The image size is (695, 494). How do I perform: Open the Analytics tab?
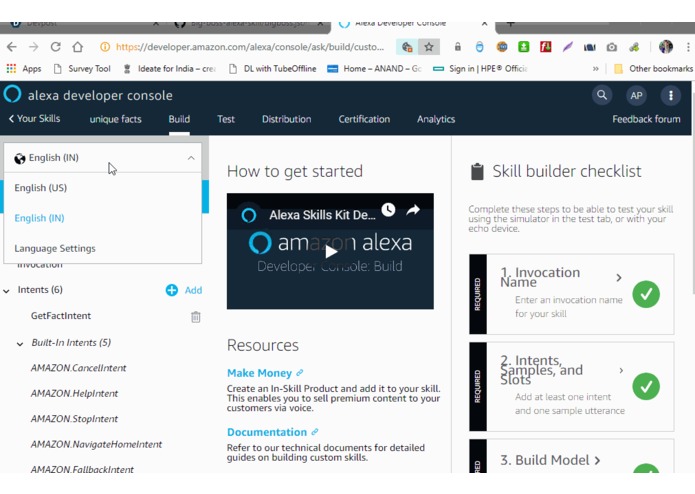[x=436, y=119]
